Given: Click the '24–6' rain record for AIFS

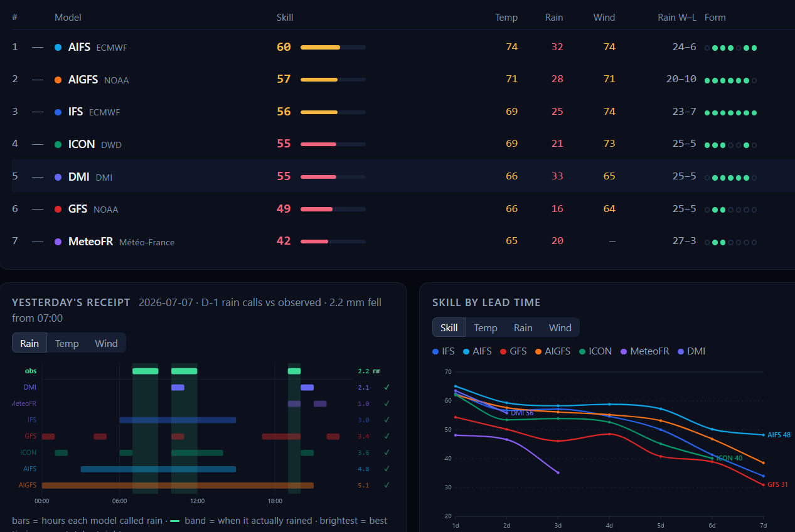Looking at the screenshot, I should [684, 47].
